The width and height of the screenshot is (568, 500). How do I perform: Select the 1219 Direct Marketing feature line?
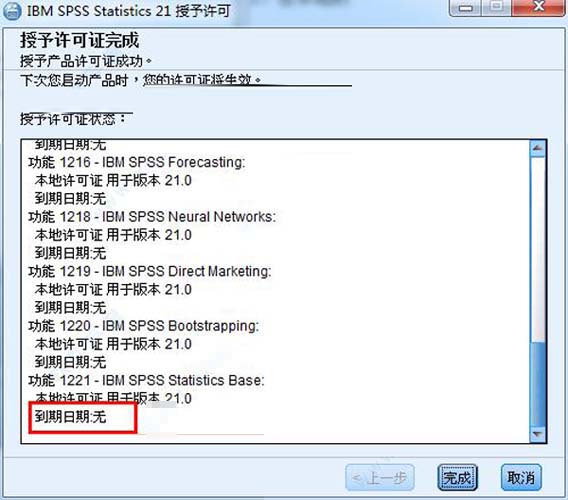[150, 271]
